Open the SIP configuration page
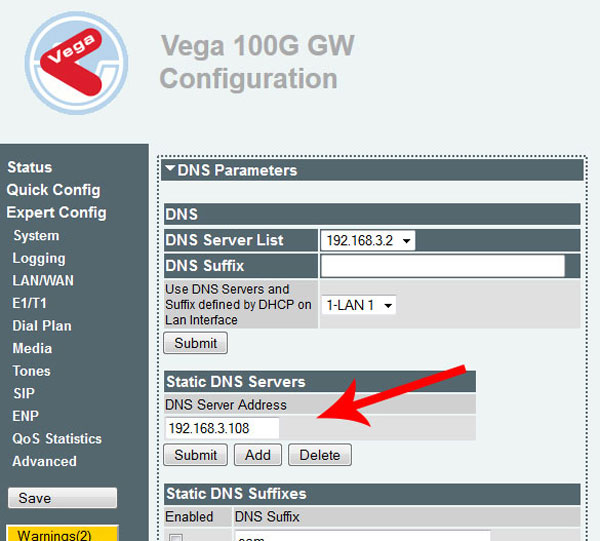The image size is (600, 541). pos(24,394)
